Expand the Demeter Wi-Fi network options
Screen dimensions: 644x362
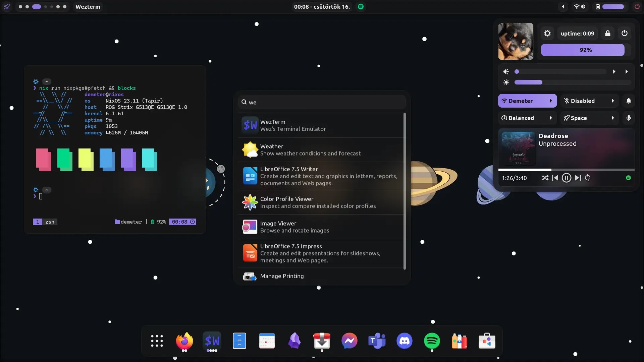(x=550, y=101)
